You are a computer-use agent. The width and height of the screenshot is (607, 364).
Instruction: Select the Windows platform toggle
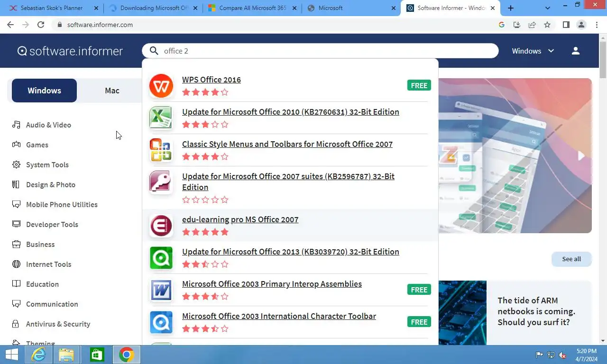tap(44, 91)
